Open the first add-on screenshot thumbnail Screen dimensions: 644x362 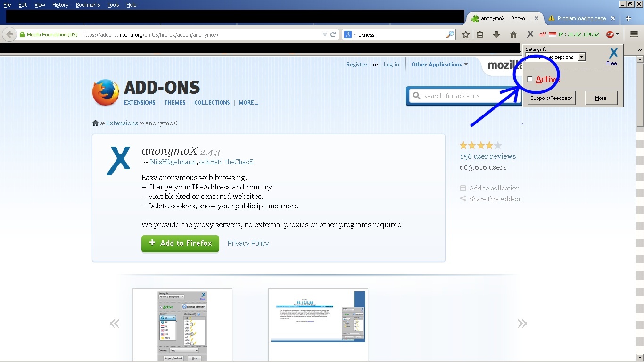182,324
